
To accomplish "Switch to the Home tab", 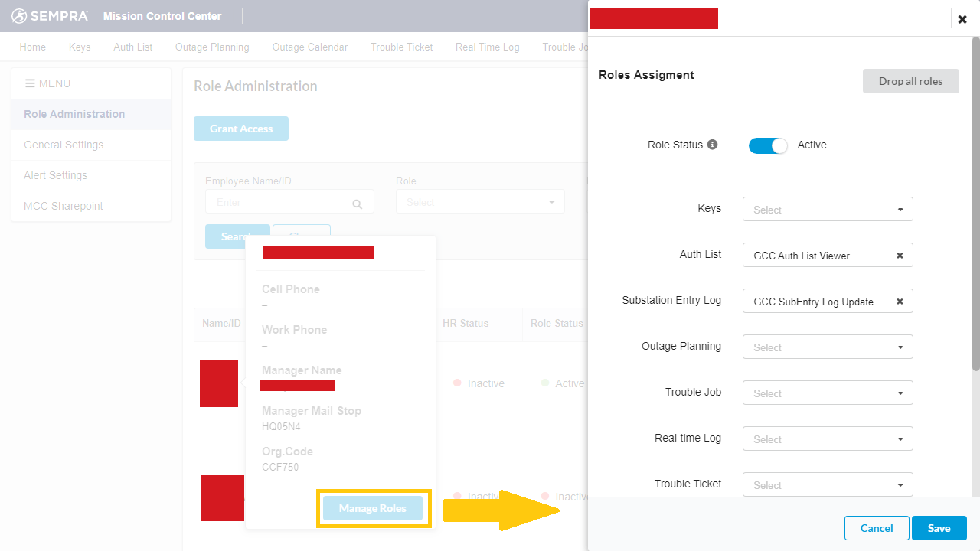I will click(32, 47).
